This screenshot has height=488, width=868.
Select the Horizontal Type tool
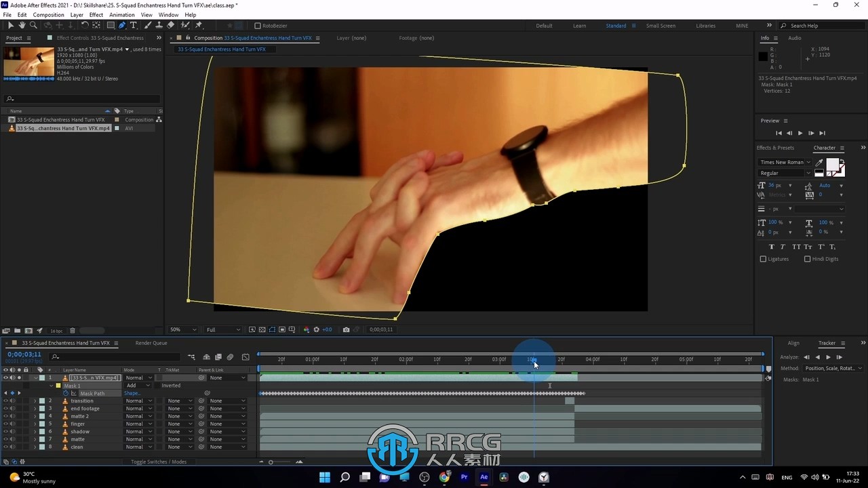pyautogui.click(x=134, y=25)
